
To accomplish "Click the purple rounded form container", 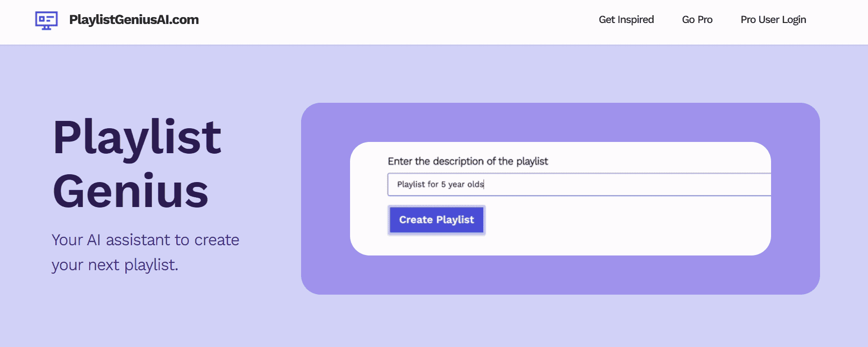I will tap(561, 279).
